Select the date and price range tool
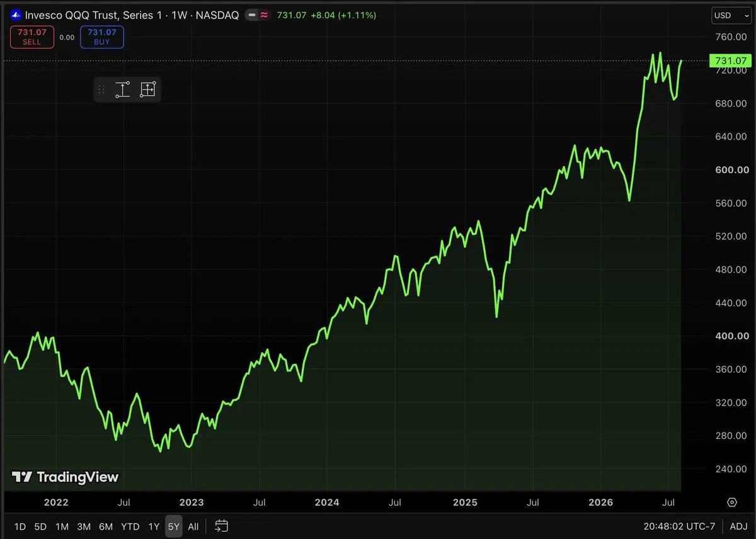Image resolution: width=756 pixels, height=539 pixels. pos(147,89)
